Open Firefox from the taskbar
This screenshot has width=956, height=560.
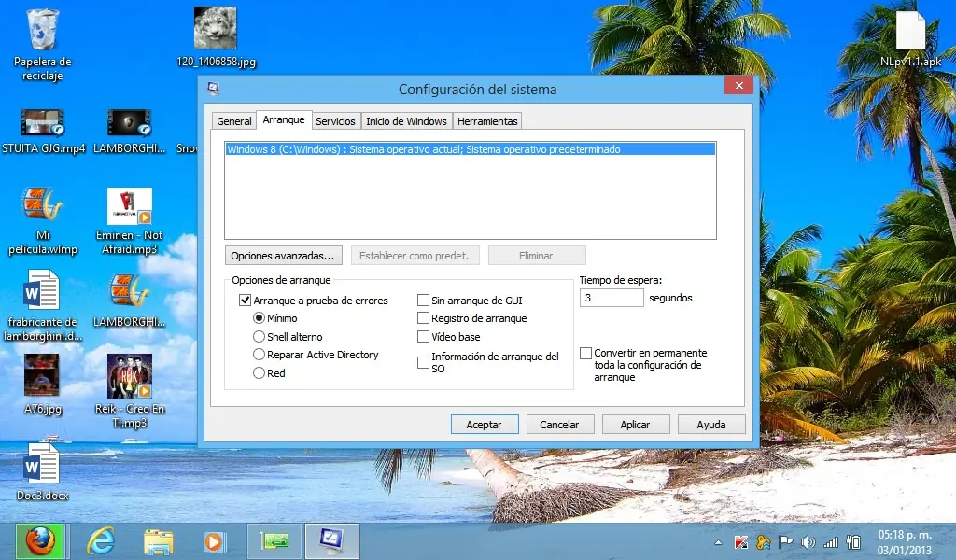[37, 540]
